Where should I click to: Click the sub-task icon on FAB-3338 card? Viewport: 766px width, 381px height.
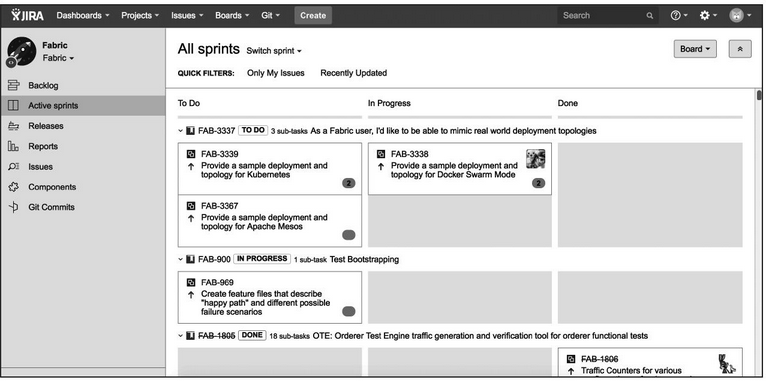coord(381,154)
